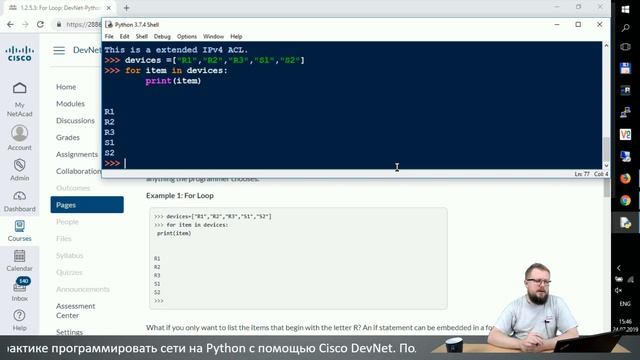
Task: Open Quizzes in course navigation
Action: pos(69,272)
